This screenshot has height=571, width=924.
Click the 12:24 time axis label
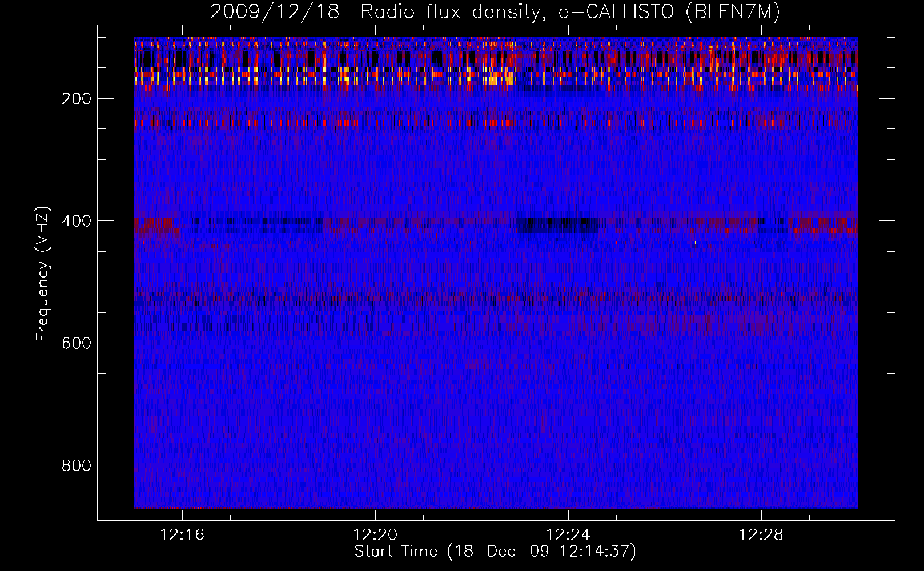pos(568,535)
